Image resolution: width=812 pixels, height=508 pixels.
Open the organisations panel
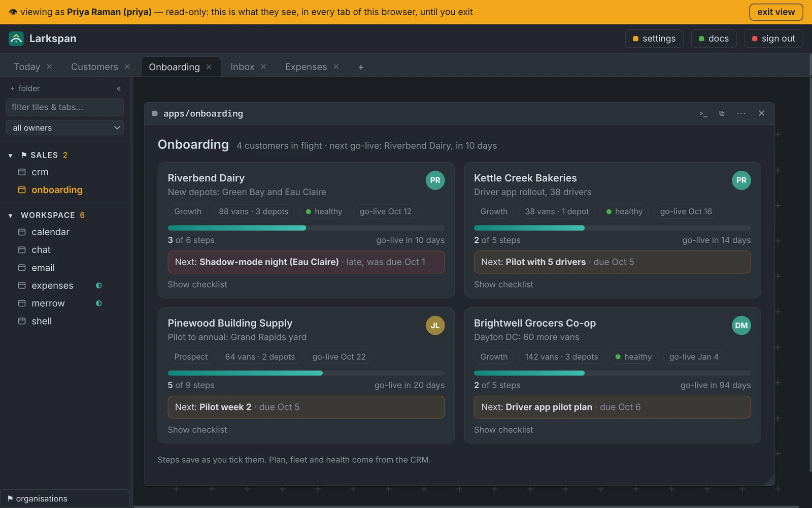click(x=64, y=499)
